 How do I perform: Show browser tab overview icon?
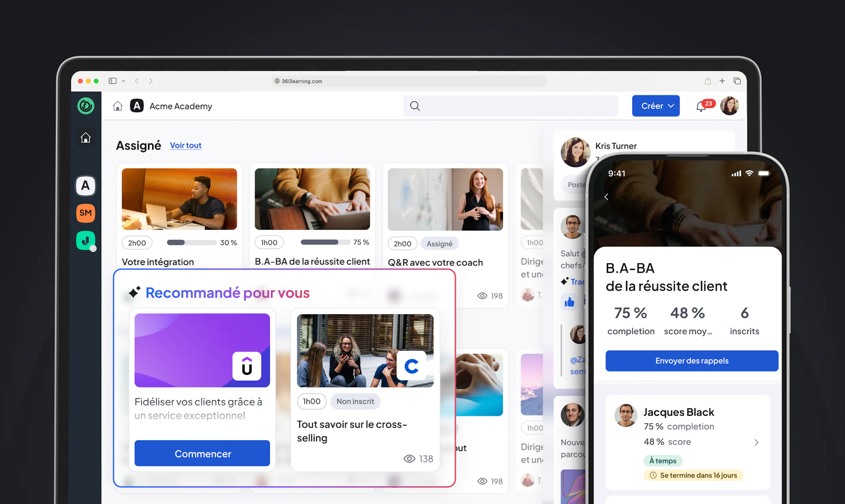point(737,81)
